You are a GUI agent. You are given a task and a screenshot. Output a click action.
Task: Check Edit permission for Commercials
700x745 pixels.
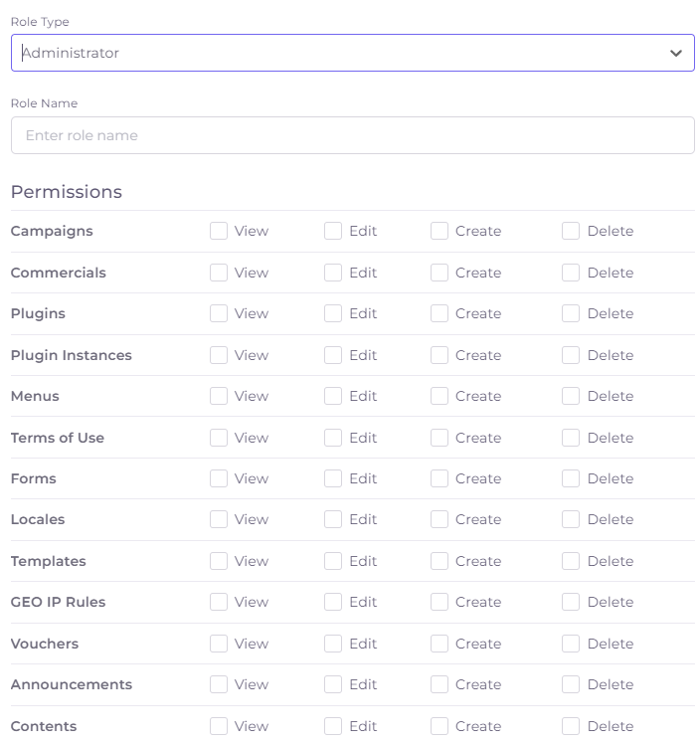point(333,273)
